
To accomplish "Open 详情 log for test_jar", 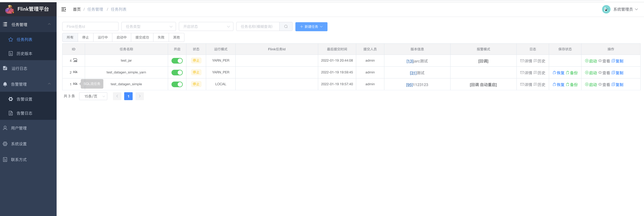I will coord(526,61).
